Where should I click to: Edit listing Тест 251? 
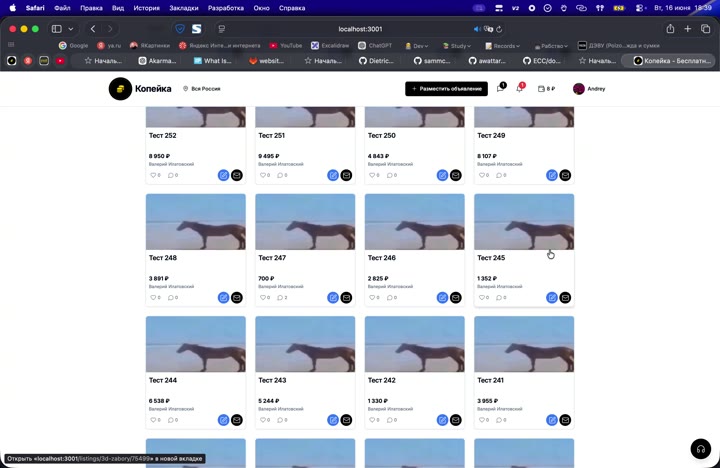(333, 175)
